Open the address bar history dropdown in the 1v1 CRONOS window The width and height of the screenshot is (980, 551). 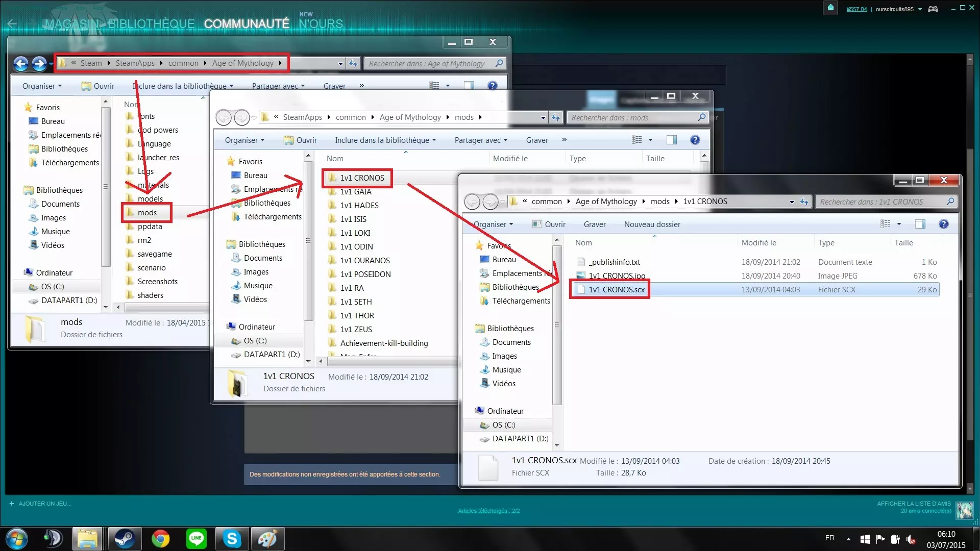click(x=792, y=202)
